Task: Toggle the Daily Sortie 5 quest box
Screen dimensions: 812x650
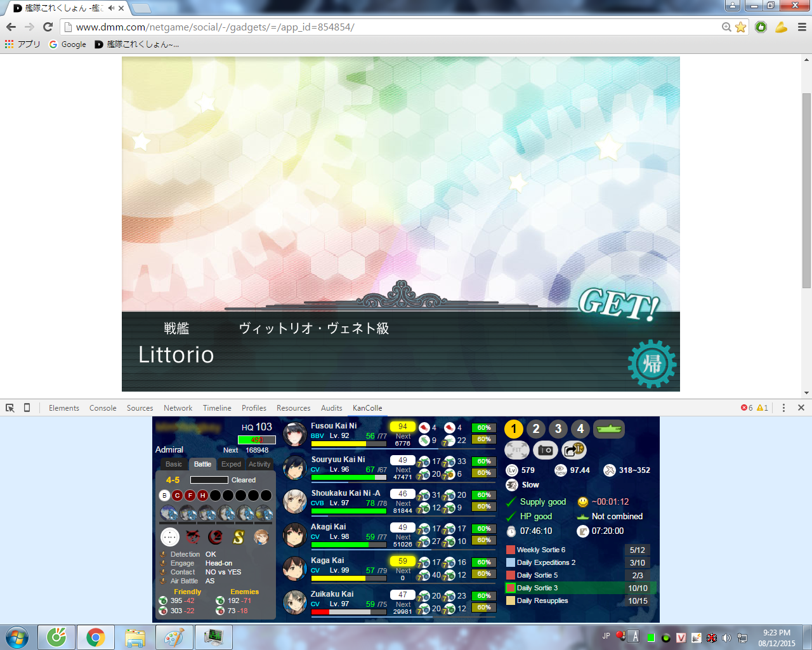Action: [511, 575]
